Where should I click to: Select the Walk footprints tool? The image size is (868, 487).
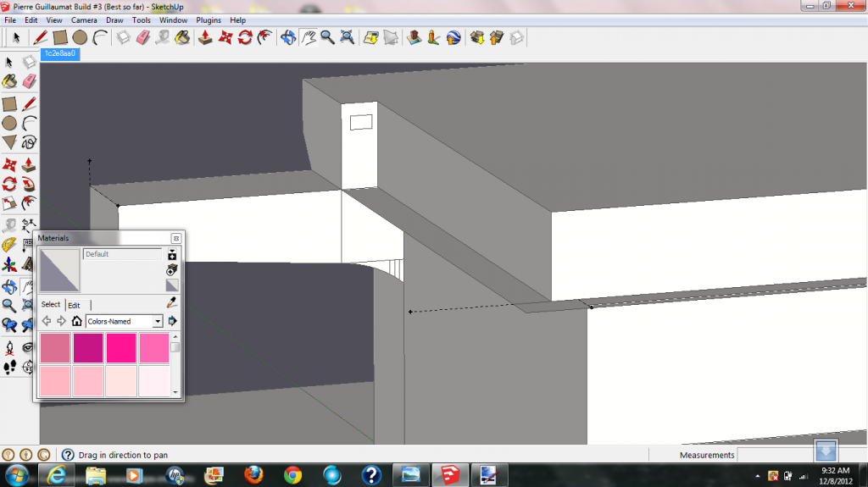(x=9, y=367)
